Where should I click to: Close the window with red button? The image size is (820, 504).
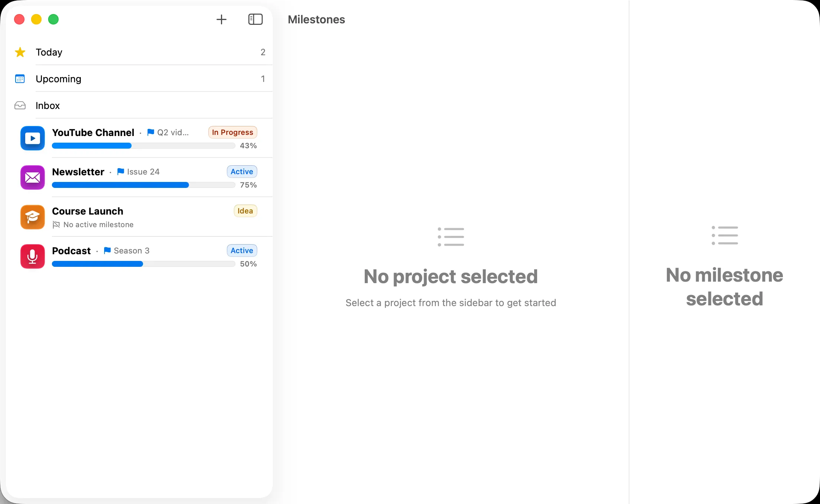click(x=19, y=19)
